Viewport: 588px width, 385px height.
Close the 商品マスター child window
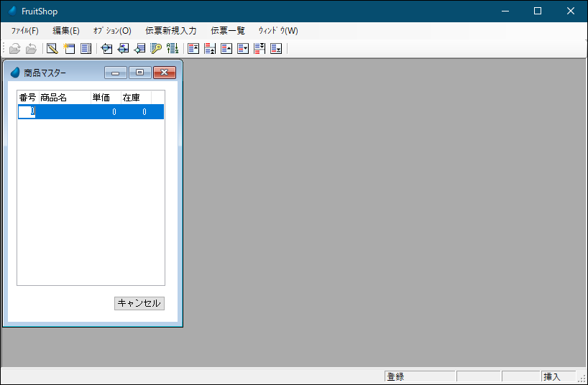165,73
